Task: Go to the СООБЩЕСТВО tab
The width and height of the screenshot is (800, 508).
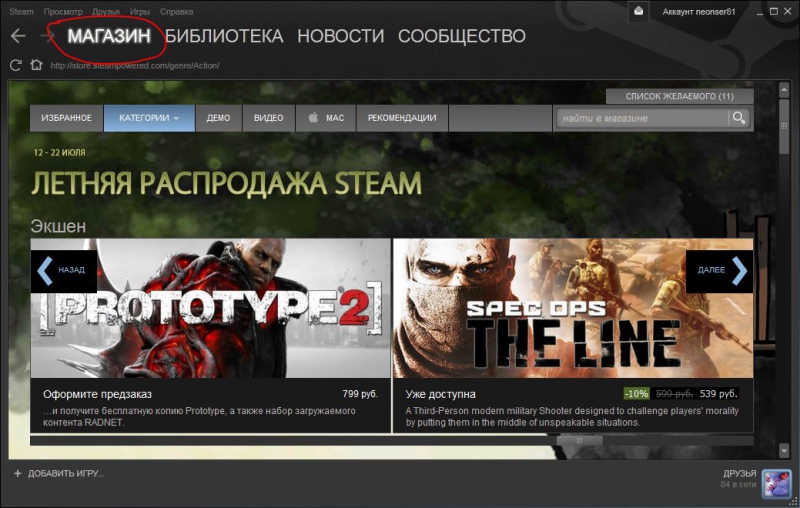Action: 461,36
